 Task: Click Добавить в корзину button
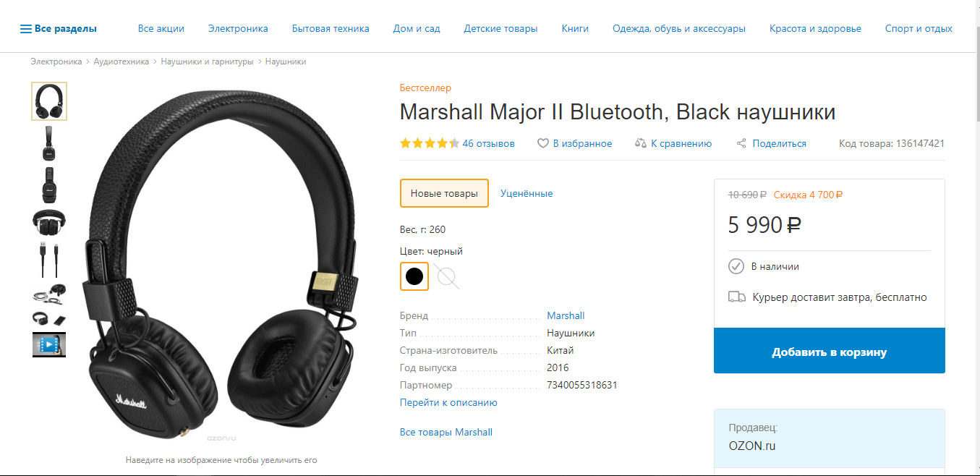point(830,351)
